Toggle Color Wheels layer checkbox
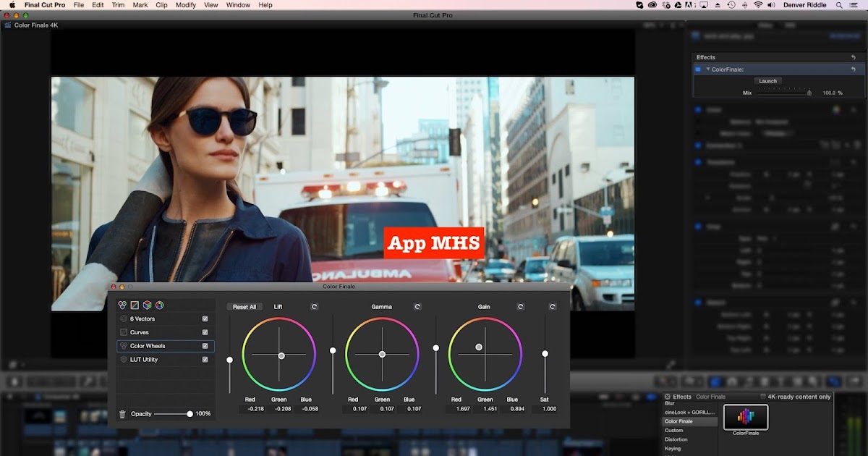Image resolution: width=868 pixels, height=456 pixels. [205, 346]
